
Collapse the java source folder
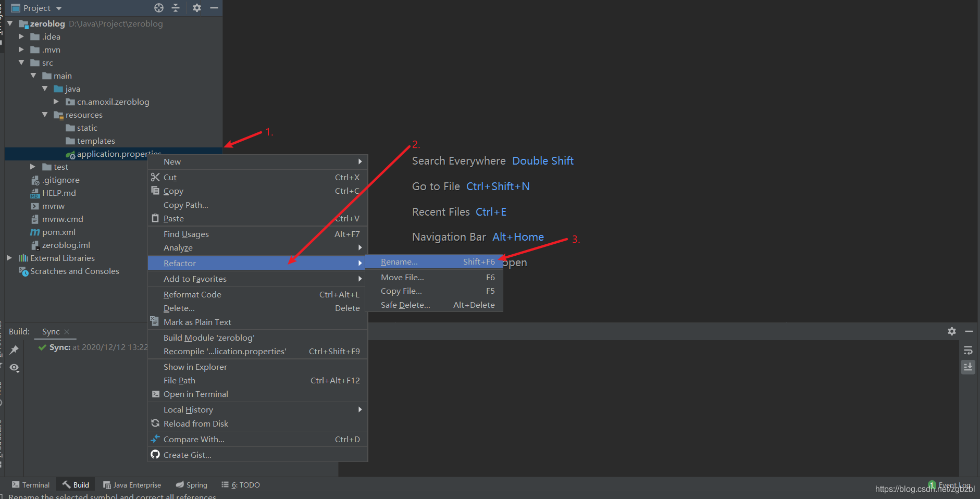click(x=45, y=89)
